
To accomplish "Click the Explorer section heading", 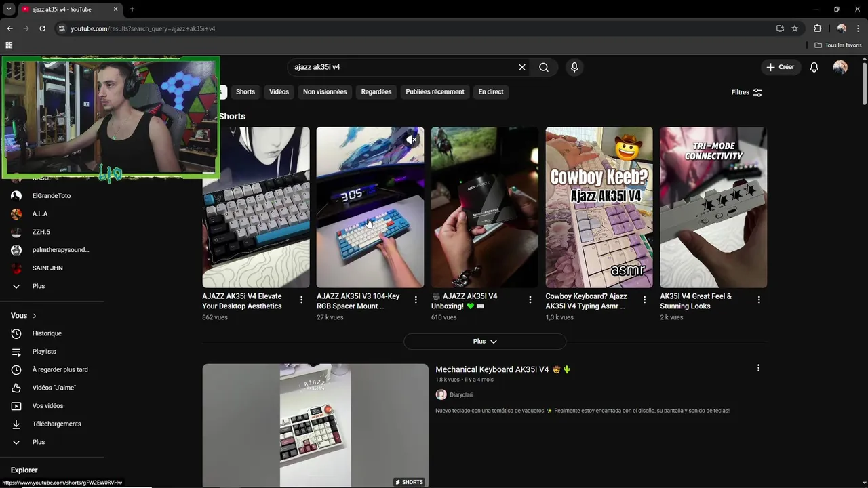I will (24, 470).
